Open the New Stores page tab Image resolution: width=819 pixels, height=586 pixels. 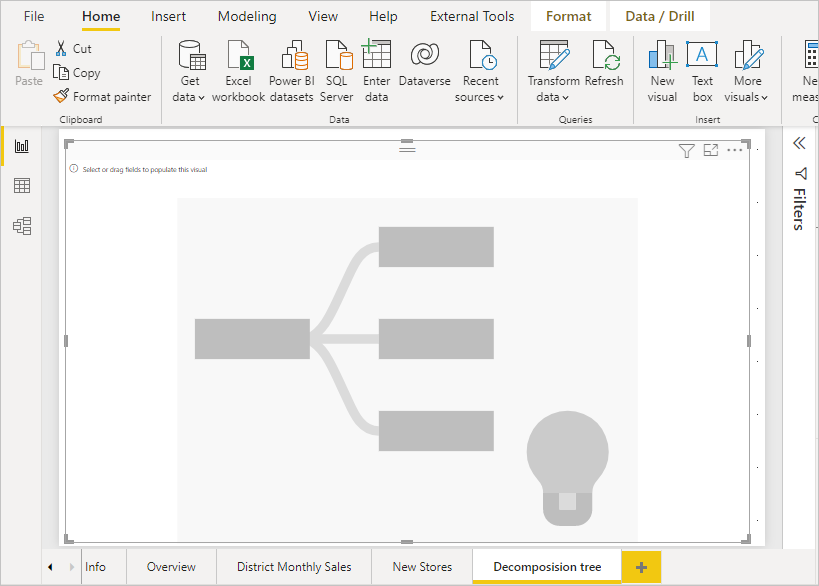click(x=422, y=567)
